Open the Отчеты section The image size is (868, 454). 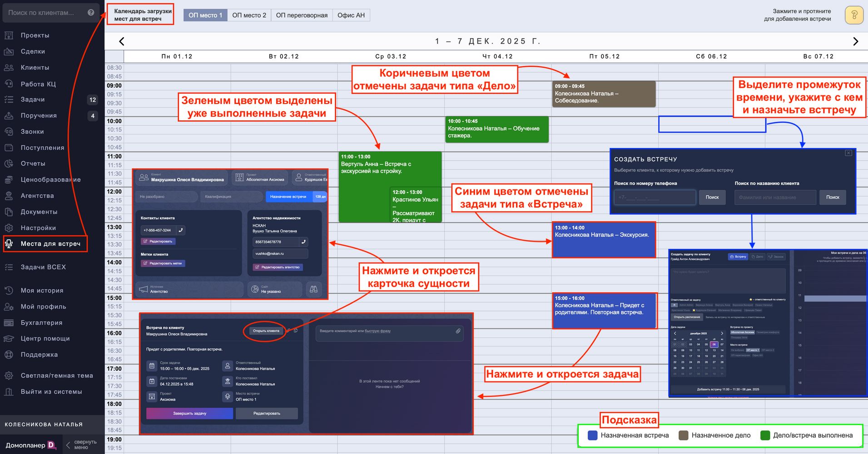(33, 163)
